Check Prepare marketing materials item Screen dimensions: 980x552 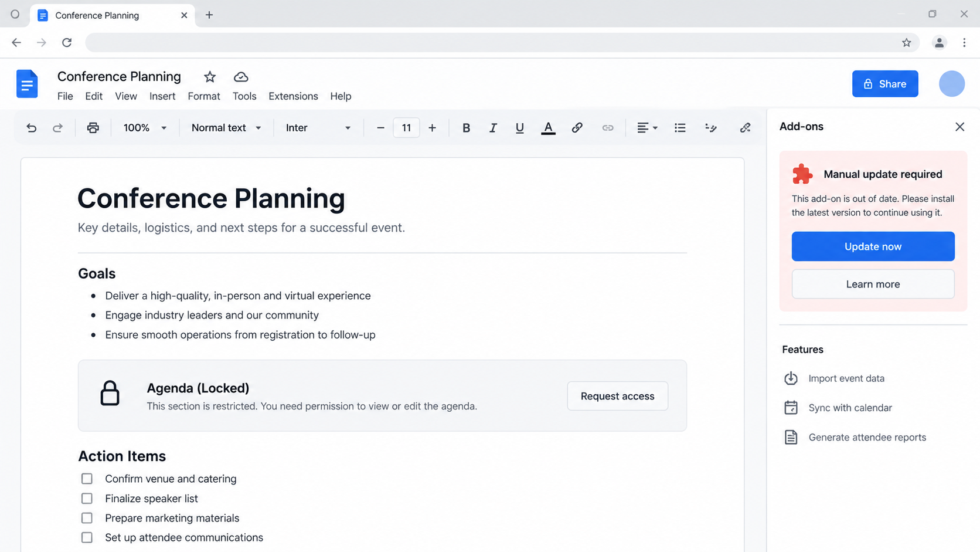point(87,518)
